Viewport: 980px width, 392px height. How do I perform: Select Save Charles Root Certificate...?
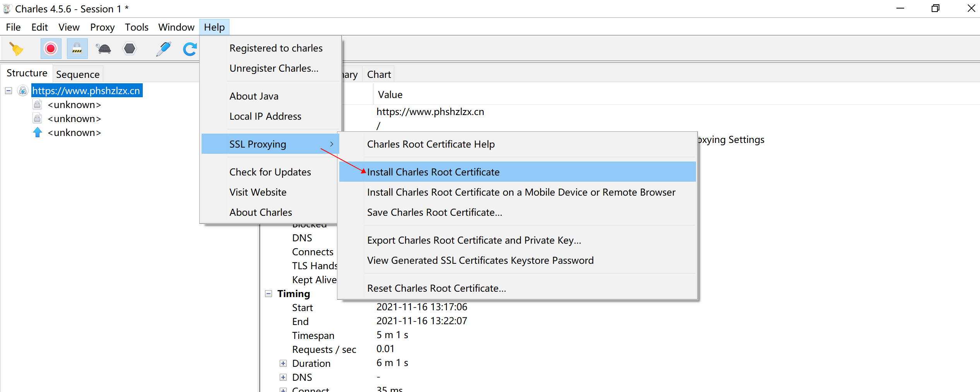(518, 212)
